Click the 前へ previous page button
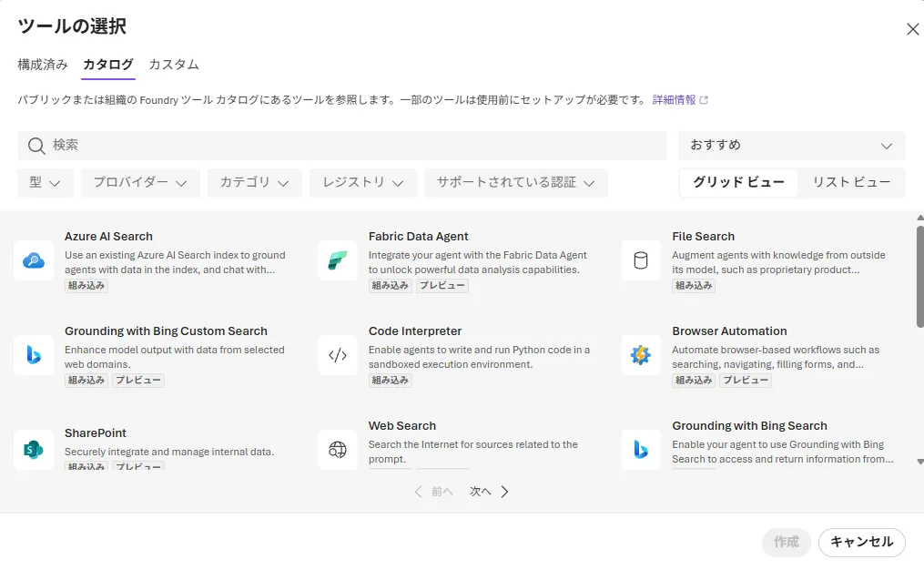The image size is (924, 570). [x=433, y=492]
